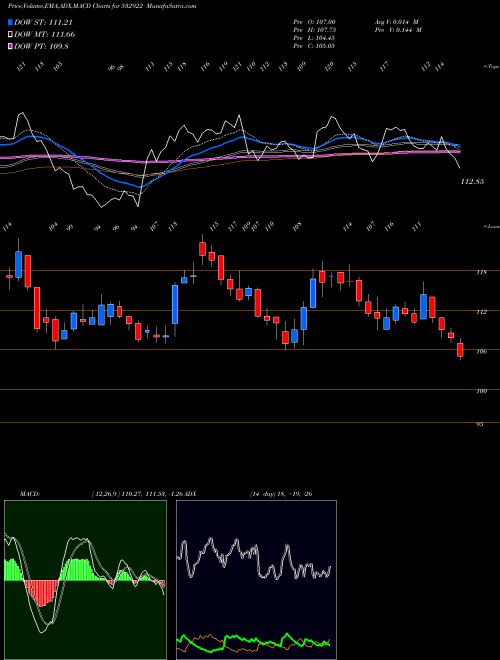Click the MACD heading label
Image resolution: width=500 pixels, height=660 pixels.
pyautogui.click(x=30, y=494)
